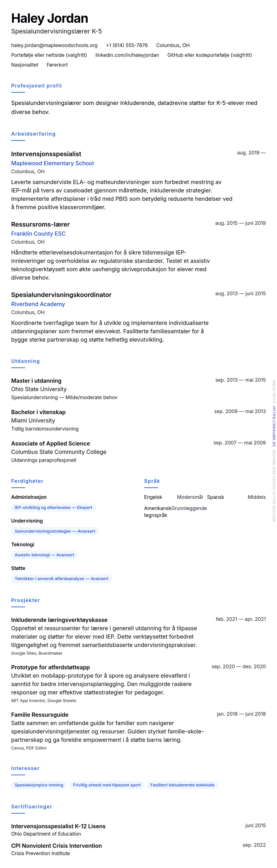The image size is (277, 868).
Task: Select the IEP-utvikling og etterlevelse skill tag
Action: [x=53, y=508]
